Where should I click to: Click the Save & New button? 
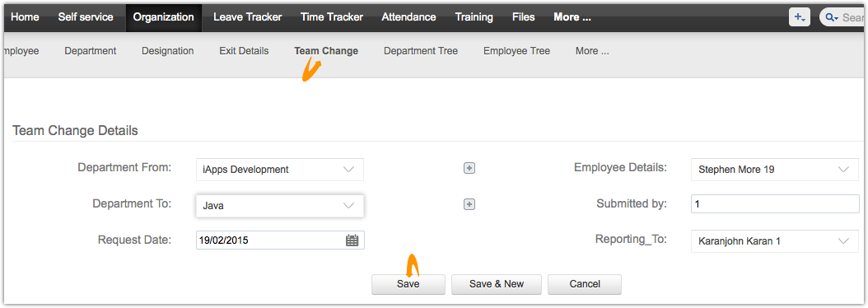point(497,284)
